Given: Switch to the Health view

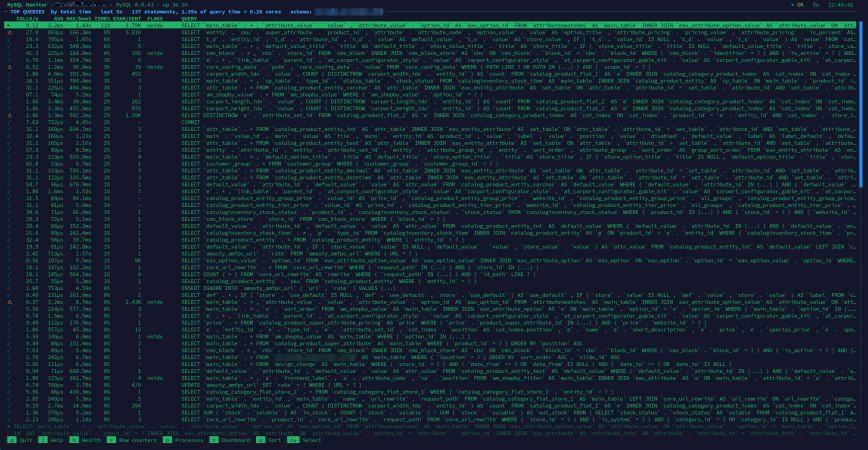Looking at the screenshot, I should [91, 440].
